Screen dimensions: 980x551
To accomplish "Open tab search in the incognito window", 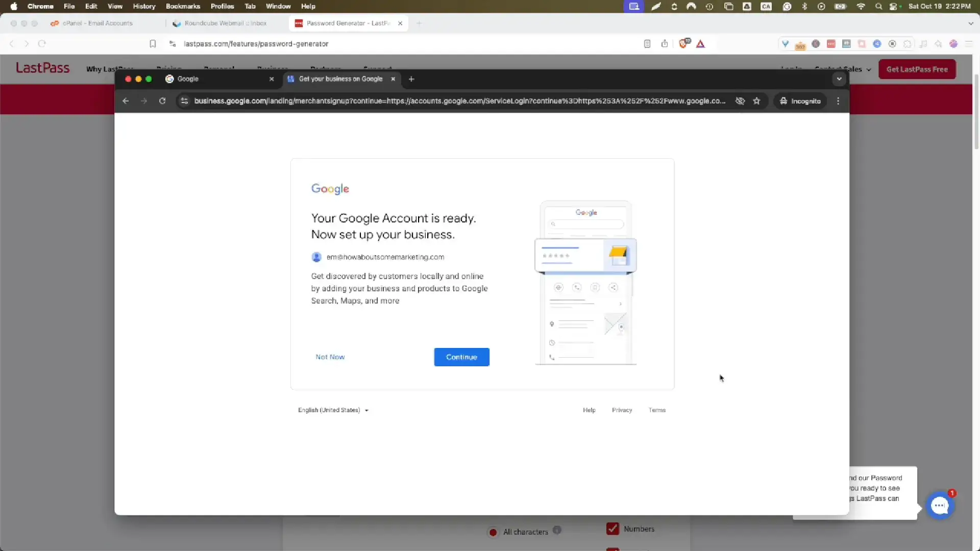I will point(839,79).
